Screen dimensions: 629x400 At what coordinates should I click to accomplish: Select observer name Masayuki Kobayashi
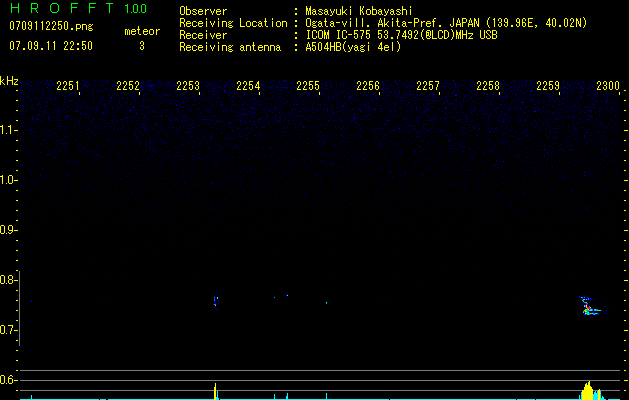pos(359,11)
